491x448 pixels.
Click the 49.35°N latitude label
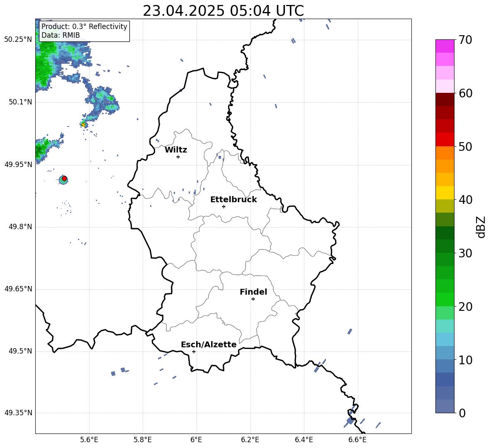(18, 413)
